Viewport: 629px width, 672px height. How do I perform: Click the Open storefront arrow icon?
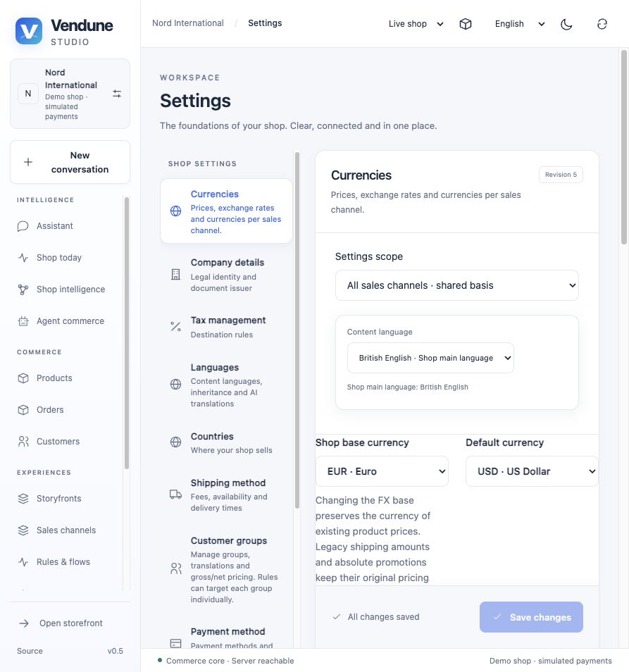(x=24, y=623)
